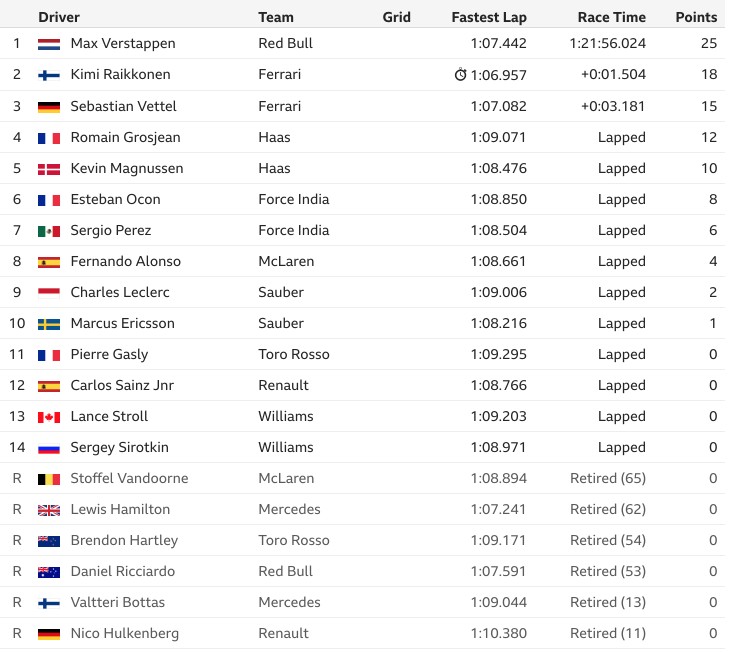Click the Team column header
Screen dimensions: 738x653
point(276,17)
